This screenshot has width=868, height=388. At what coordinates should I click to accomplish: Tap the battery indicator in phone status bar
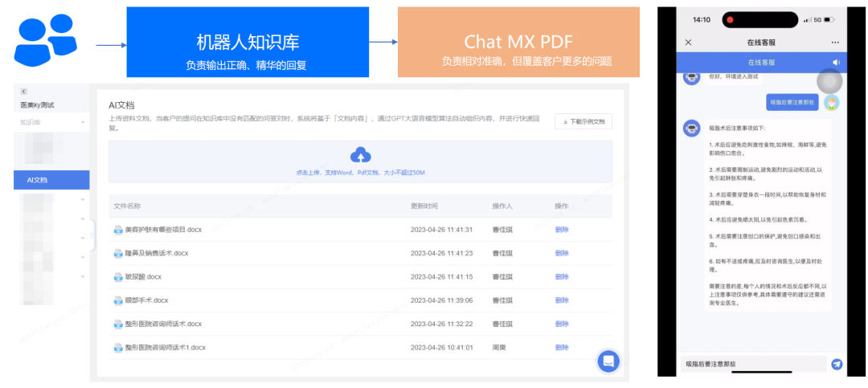tap(829, 19)
